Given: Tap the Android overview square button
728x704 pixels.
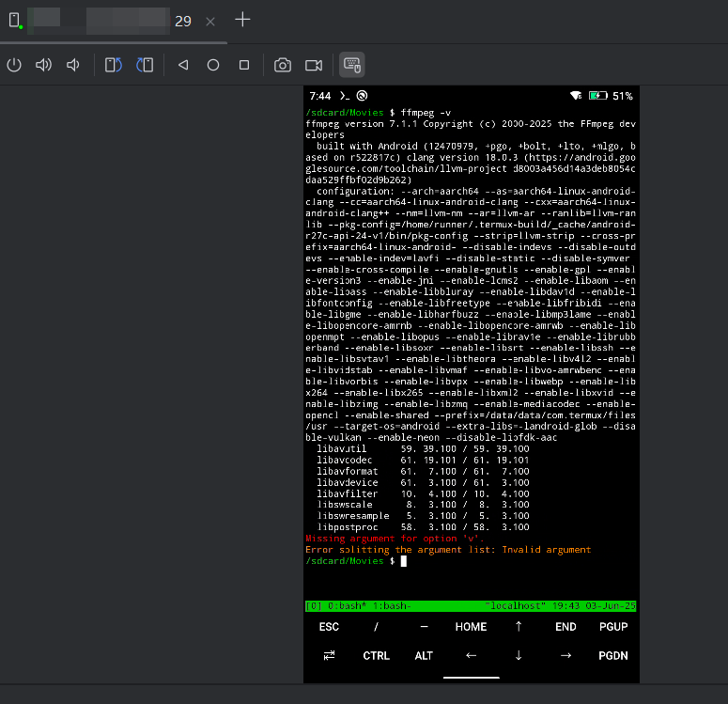Looking at the screenshot, I should tap(244, 65).
